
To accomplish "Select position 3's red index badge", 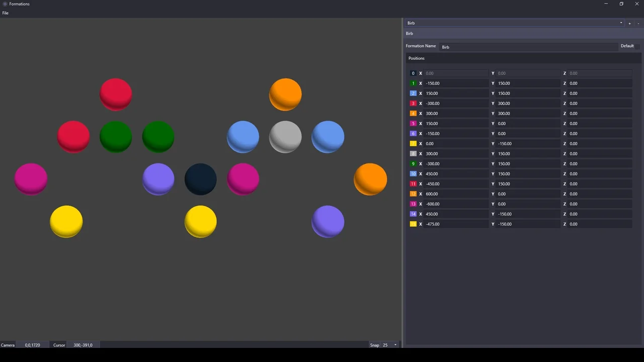I will point(413,103).
